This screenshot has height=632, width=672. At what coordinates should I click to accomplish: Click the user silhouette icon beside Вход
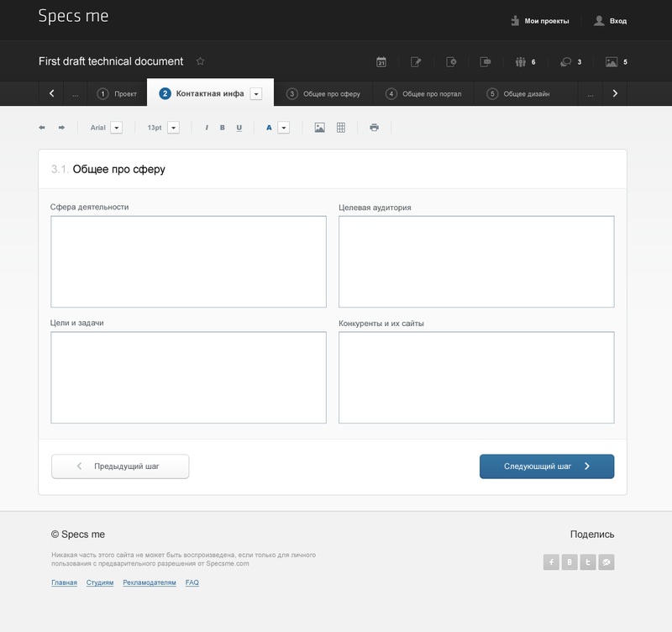click(599, 20)
